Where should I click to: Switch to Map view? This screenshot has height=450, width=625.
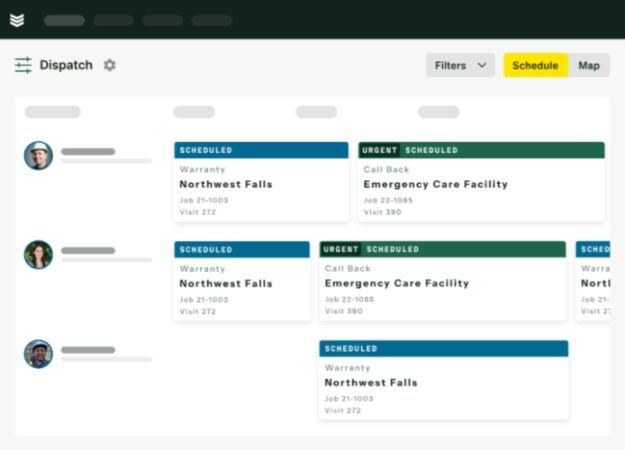pos(589,65)
